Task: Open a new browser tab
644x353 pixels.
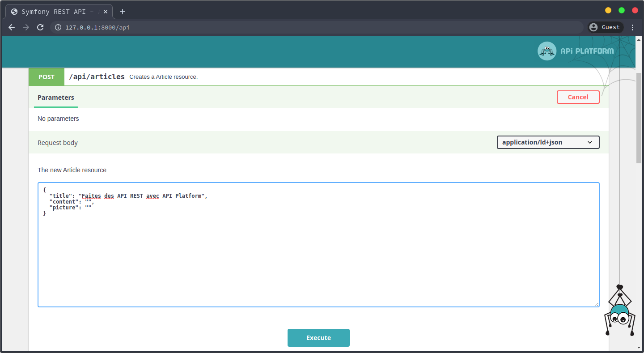Action: click(123, 12)
